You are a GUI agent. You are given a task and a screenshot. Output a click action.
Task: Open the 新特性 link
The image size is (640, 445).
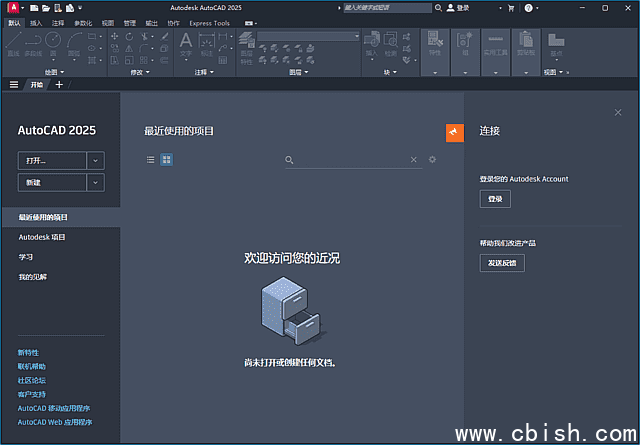pos(28,352)
